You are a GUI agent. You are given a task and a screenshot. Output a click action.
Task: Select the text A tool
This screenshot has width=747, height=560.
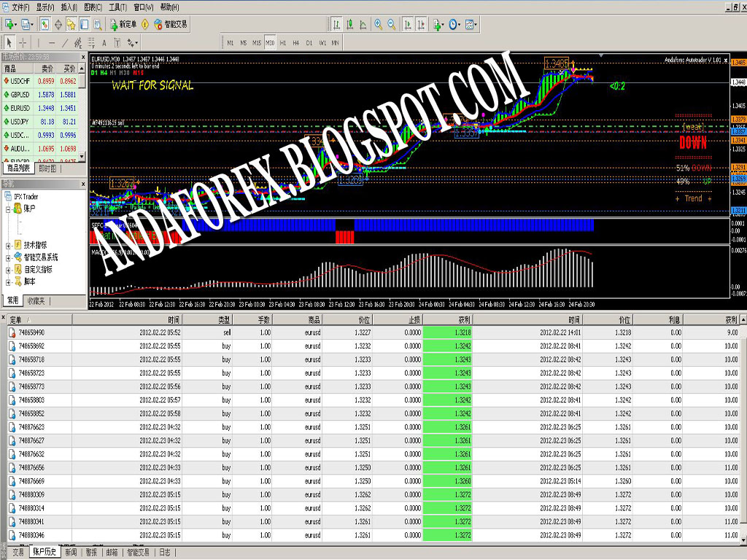pyautogui.click(x=104, y=43)
